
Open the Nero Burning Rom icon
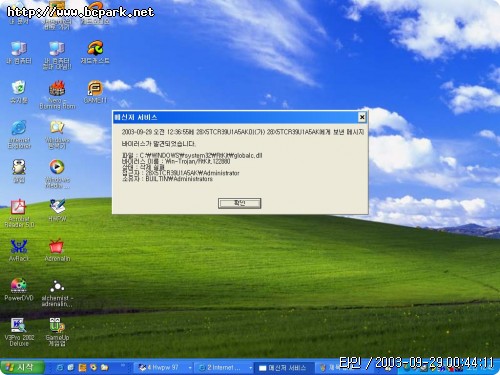(57, 95)
